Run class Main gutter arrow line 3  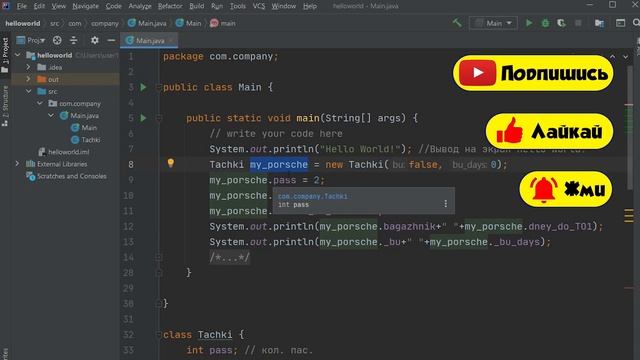point(143,87)
